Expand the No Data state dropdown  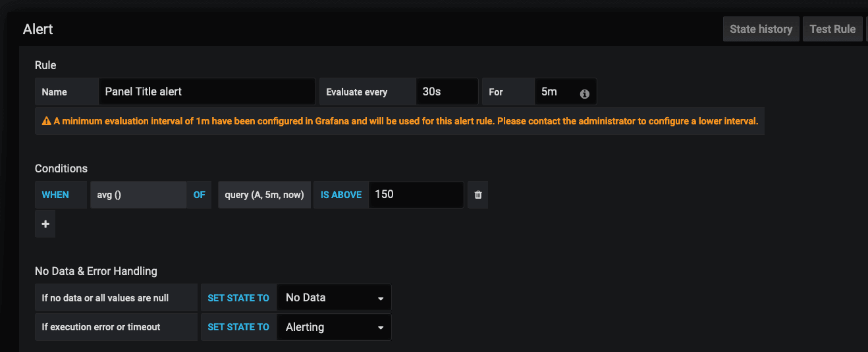click(334, 297)
